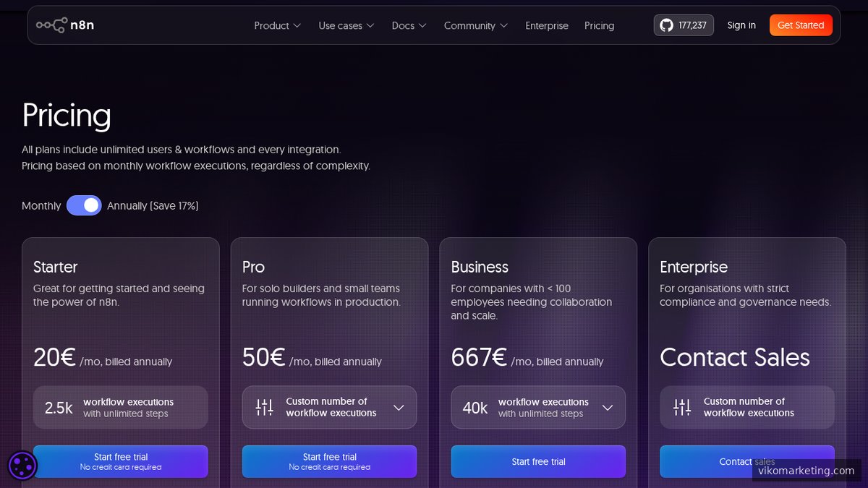Image resolution: width=868 pixels, height=488 pixels.
Task: Click the sliders icon in the Pro executions selector
Action: 265,407
